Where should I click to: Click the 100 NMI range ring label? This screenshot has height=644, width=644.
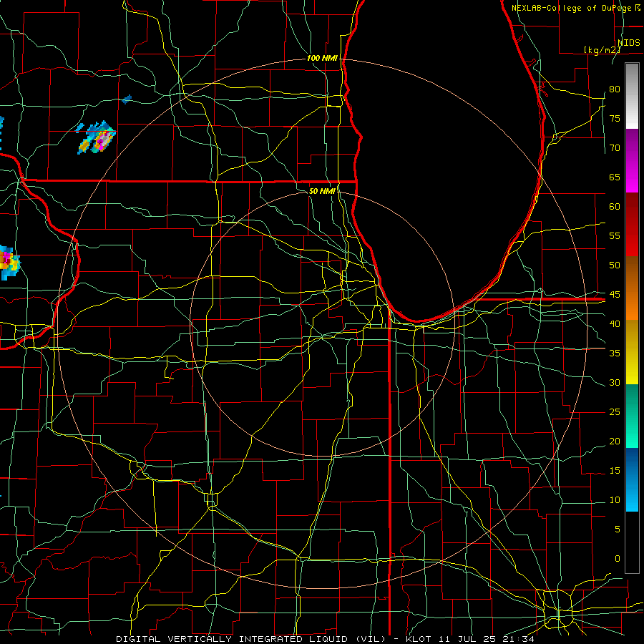(x=322, y=59)
